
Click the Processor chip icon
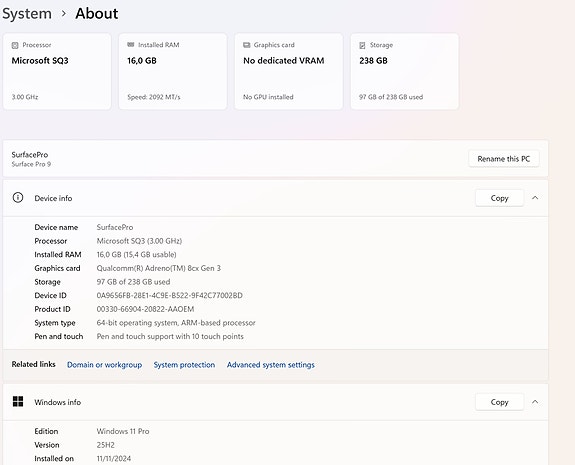pyautogui.click(x=15, y=45)
